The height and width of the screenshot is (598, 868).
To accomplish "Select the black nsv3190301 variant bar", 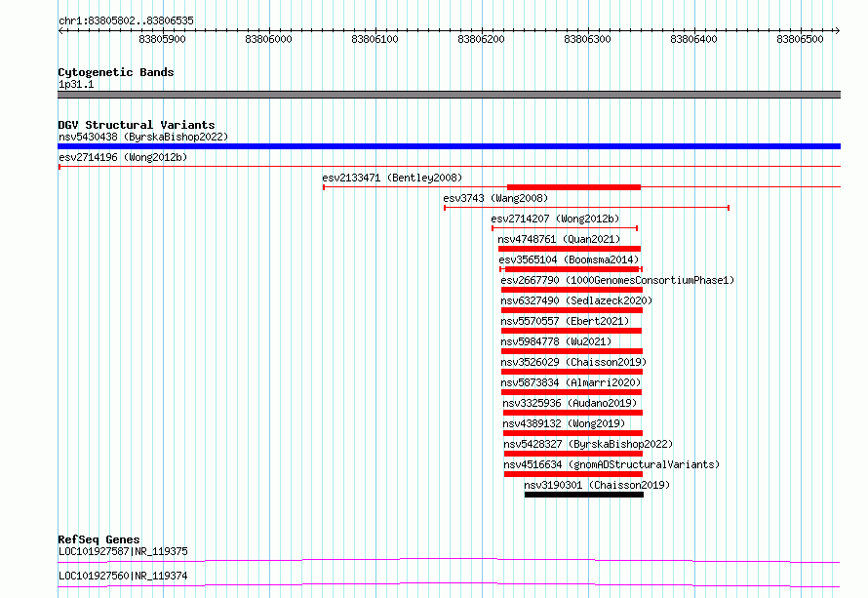I will coord(584,495).
